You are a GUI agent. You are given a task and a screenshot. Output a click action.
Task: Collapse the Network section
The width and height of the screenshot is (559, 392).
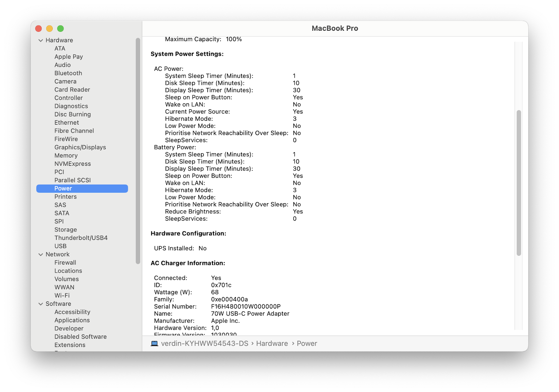(41, 254)
